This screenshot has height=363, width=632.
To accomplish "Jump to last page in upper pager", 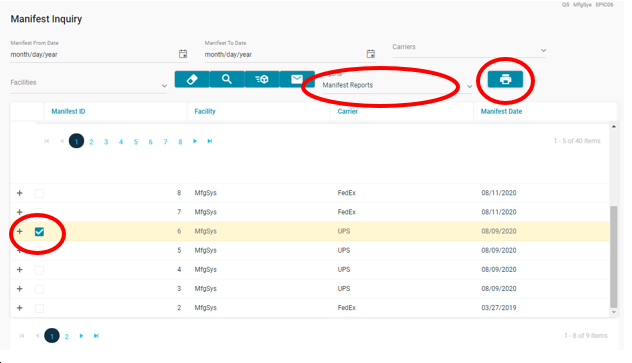I will pos(210,141).
